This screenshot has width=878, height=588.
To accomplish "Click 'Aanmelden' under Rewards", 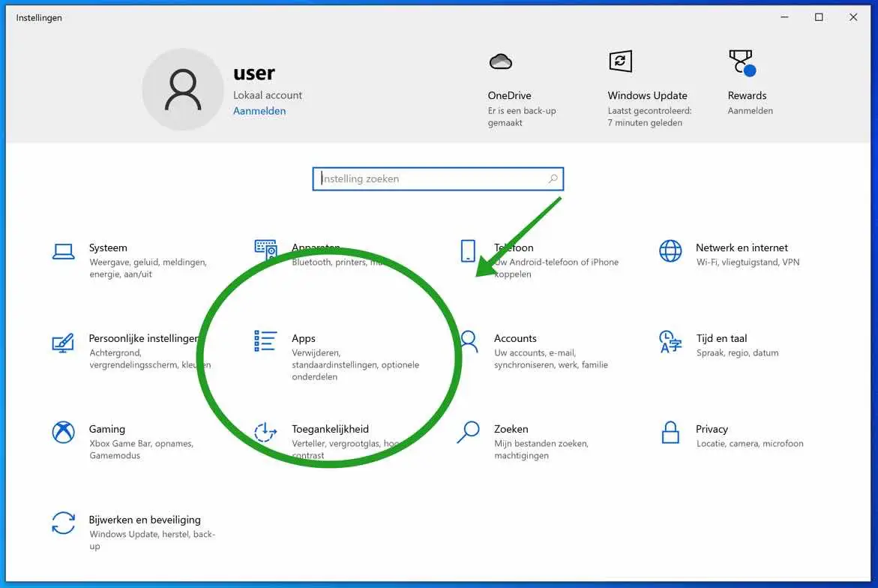I will point(751,111).
